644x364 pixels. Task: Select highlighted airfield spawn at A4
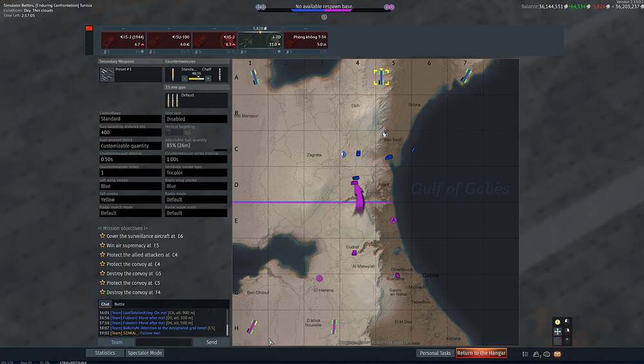(x=381, y=77)
